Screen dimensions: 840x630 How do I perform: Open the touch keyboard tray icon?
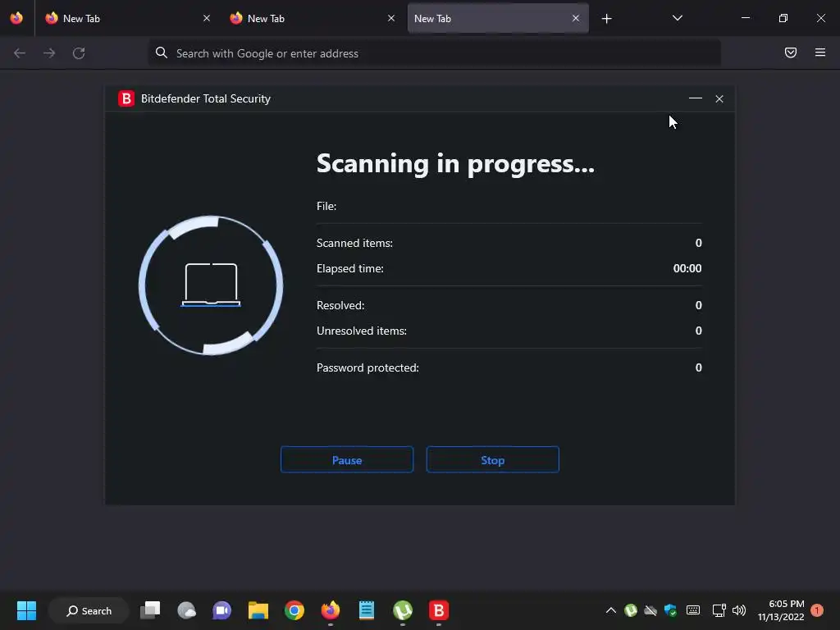point(692,610)
